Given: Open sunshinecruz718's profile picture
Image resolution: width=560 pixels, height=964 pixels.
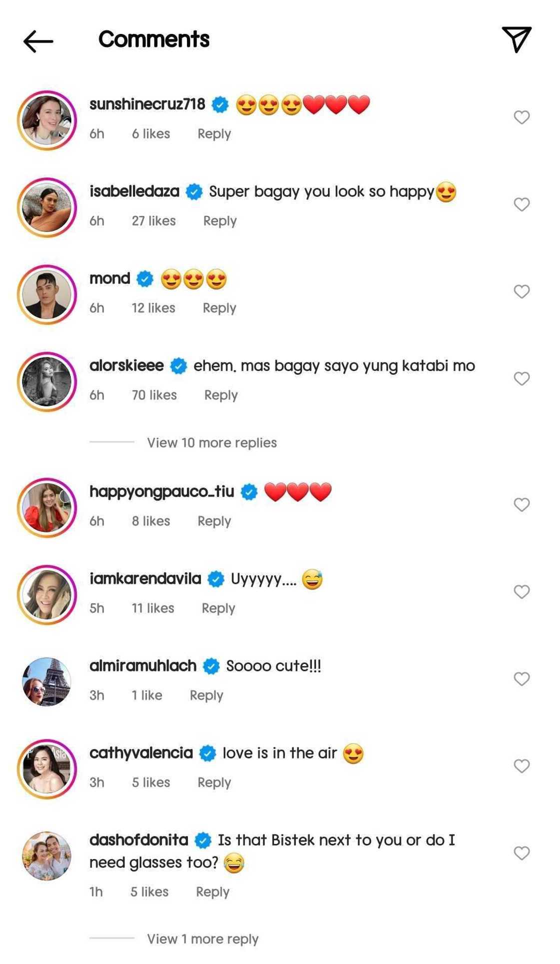Looking at the screenshot, I should (47, 120).
